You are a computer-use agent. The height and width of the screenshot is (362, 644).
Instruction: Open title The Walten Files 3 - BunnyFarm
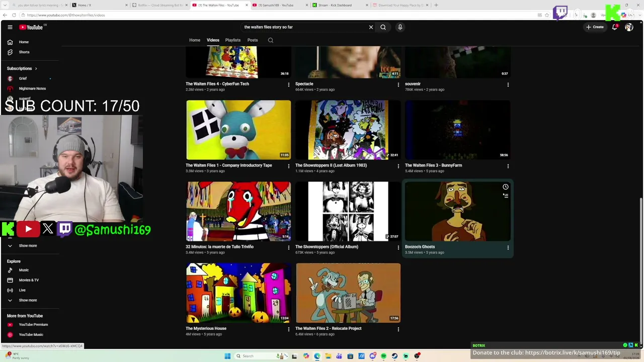pyautogui.click(x=433, y=165)
